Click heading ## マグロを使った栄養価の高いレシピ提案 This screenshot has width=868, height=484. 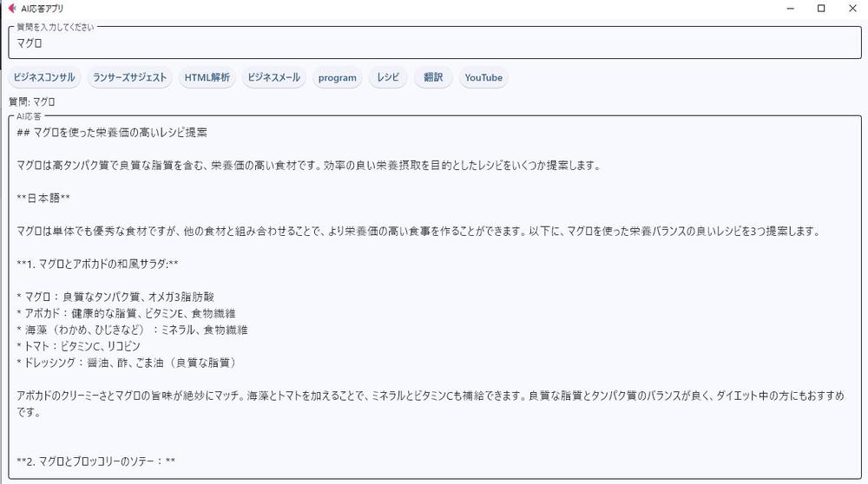tap(112, 133)
